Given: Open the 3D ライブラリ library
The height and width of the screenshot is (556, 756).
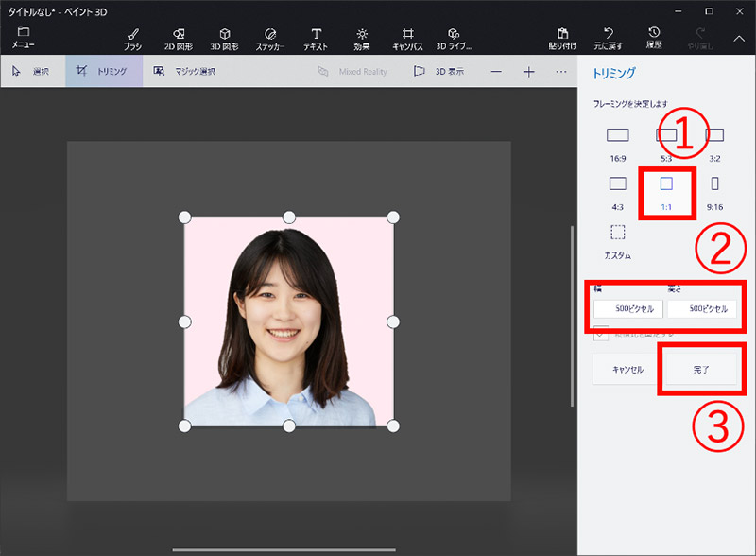Looking at the screenshot, I should click(x=454, y=38).
